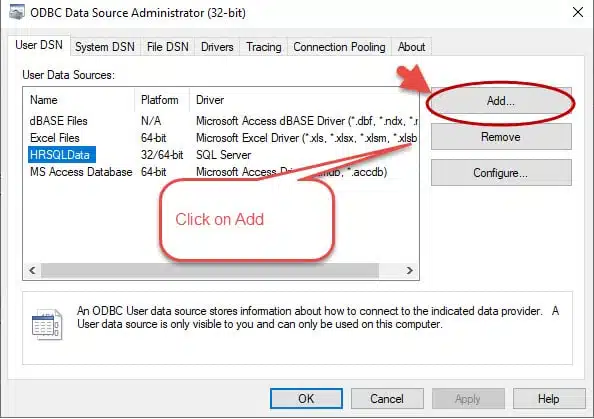Select the MS Access Database entry
Image resolution: width=594 pixels, height=419 pixels.
click(81, 172)
